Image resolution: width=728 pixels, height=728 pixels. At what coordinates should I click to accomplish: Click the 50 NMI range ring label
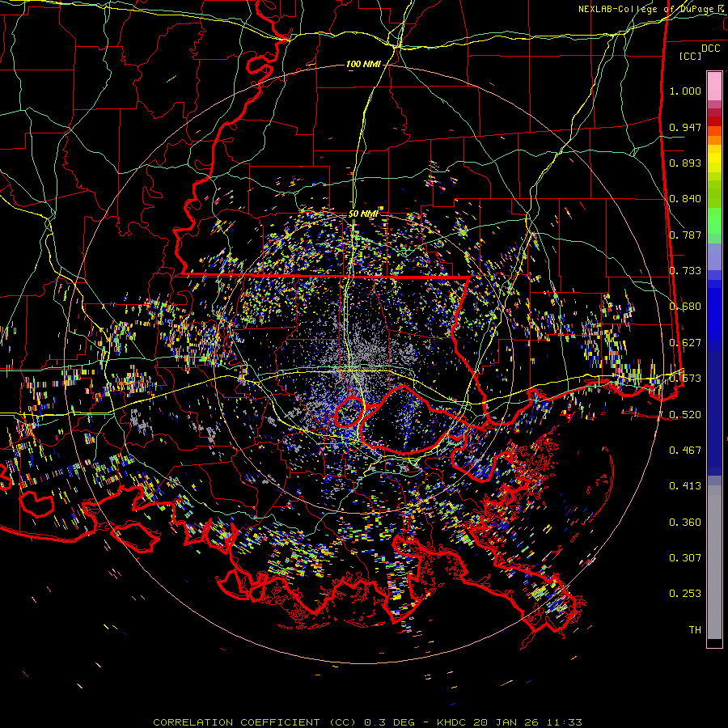363,214
